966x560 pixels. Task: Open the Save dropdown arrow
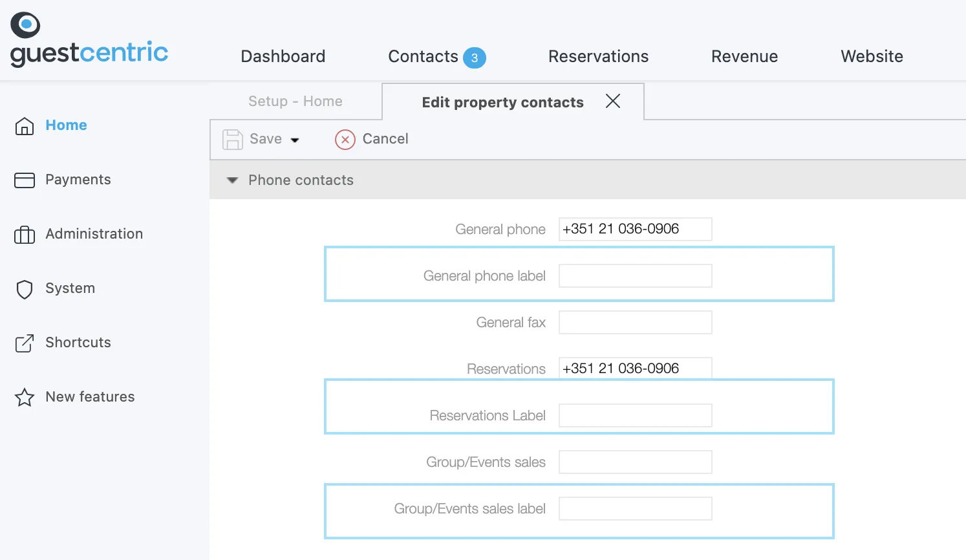pos(295,140)
